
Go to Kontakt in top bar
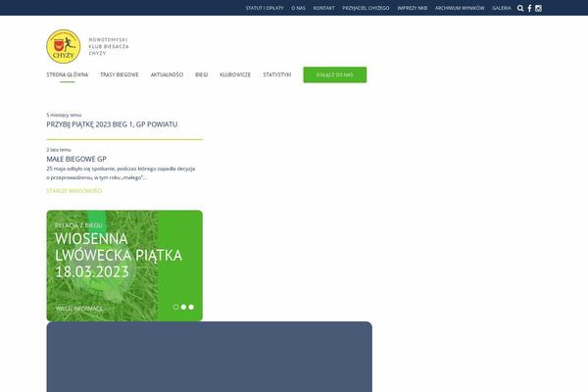[324, 8]
